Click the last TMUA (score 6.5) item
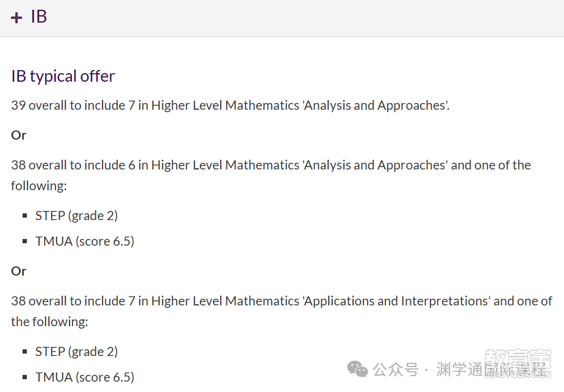Screen dimensions: 564x392 tap(85, 377)
